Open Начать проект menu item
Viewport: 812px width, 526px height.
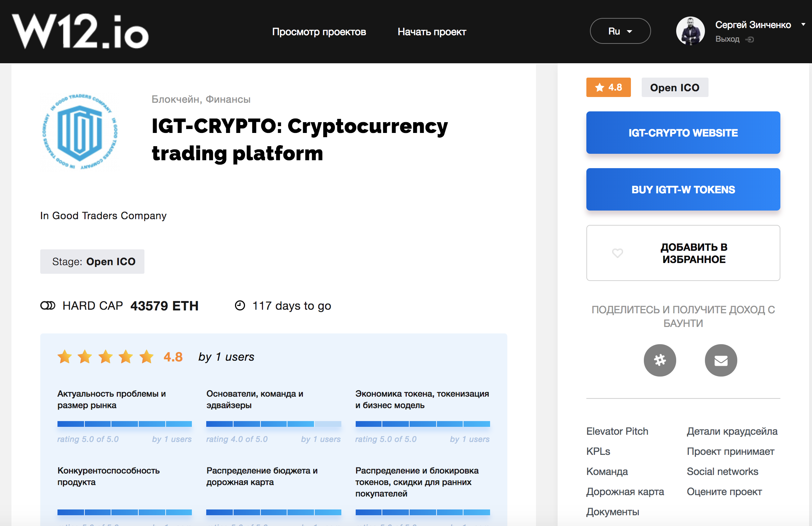tap(432, 32)
